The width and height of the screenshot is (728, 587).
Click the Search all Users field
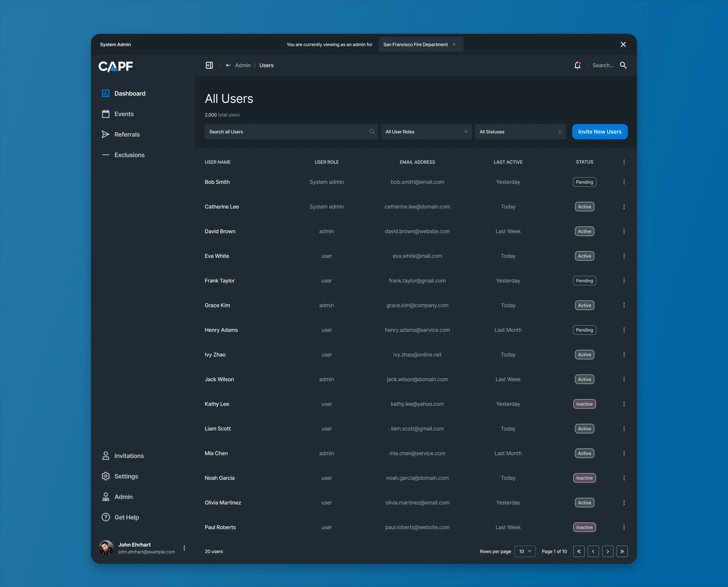pos(288,132)
